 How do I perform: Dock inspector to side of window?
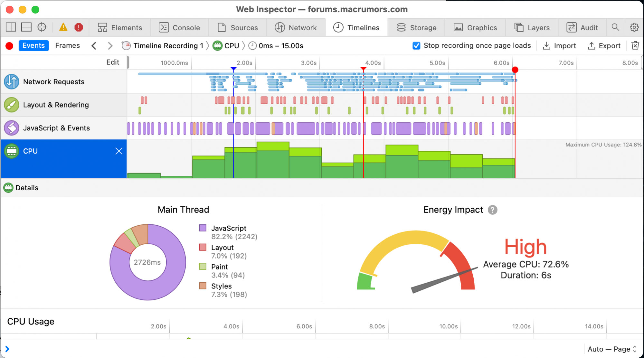point(11,27)
